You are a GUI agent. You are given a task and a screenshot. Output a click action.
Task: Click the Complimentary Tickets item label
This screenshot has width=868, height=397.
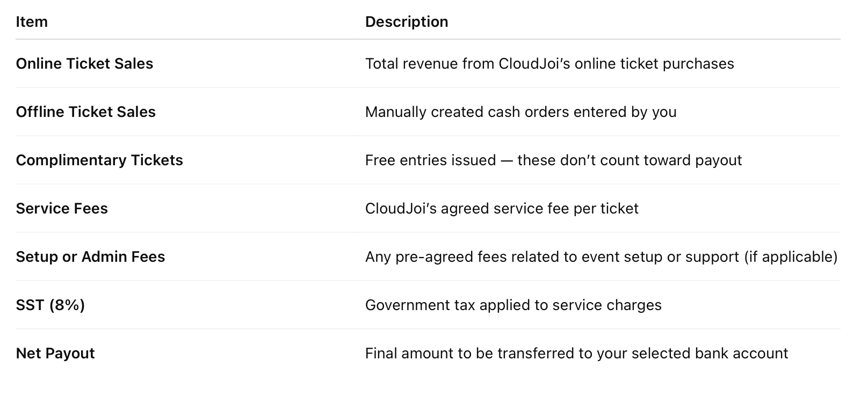coord(99,160)
